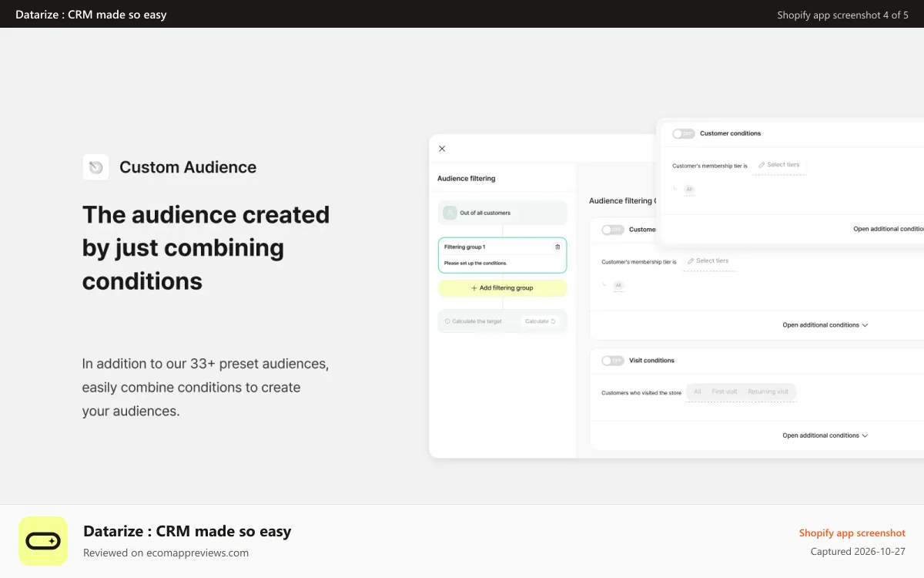The image size is (924, 578).
Task: Click the Custom Audience refresh-style icon
Action: pos(96,167)
